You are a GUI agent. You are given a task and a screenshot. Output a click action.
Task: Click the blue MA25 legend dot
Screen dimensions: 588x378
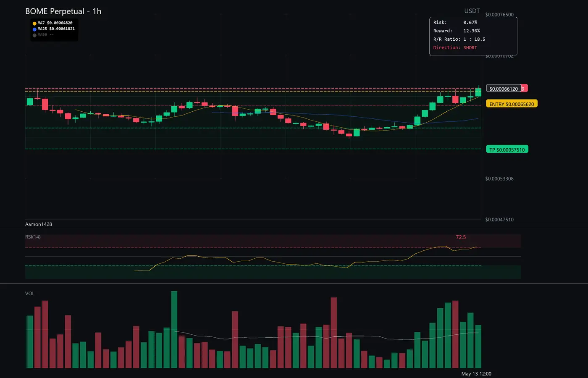[34, 29]
